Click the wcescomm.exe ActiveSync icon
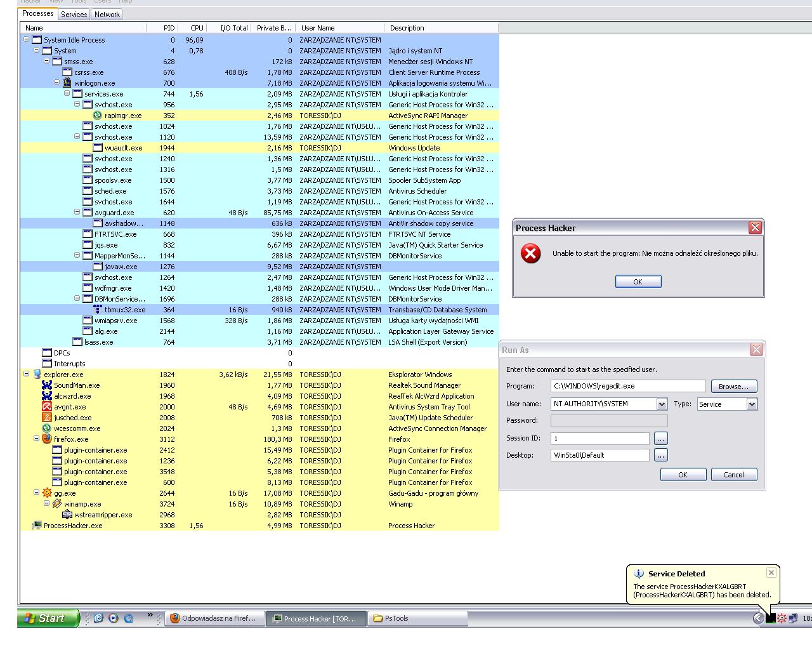 point(47,428)
